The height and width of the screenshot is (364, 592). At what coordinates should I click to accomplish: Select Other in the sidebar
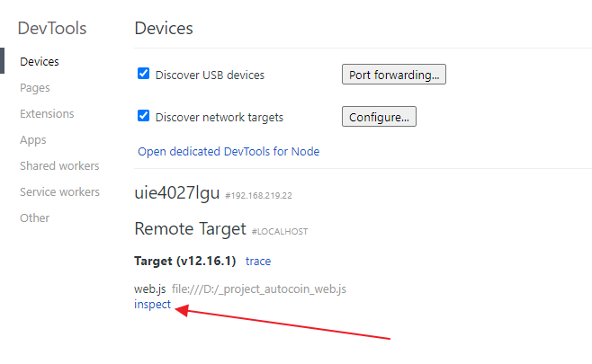35,218
